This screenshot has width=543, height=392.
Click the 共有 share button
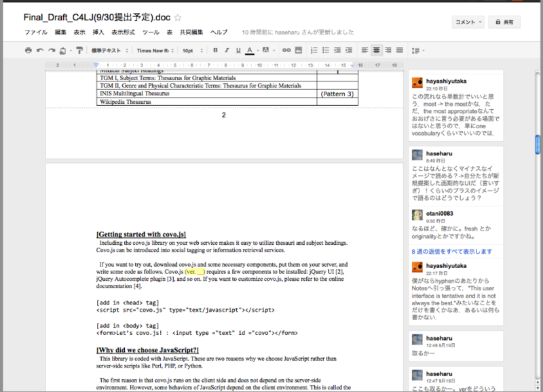pyautogui.click(x=504, y=22)
